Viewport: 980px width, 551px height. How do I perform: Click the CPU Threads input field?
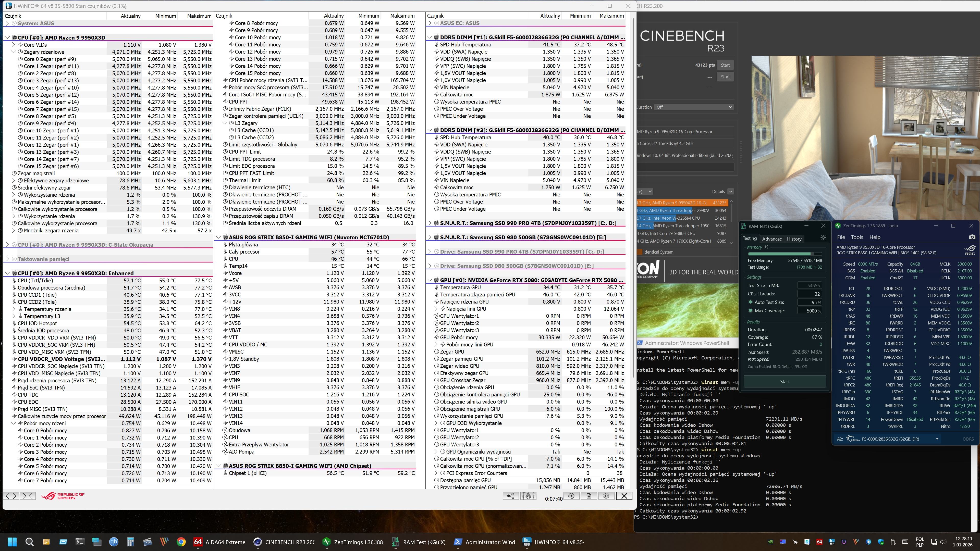click(809, 294)
